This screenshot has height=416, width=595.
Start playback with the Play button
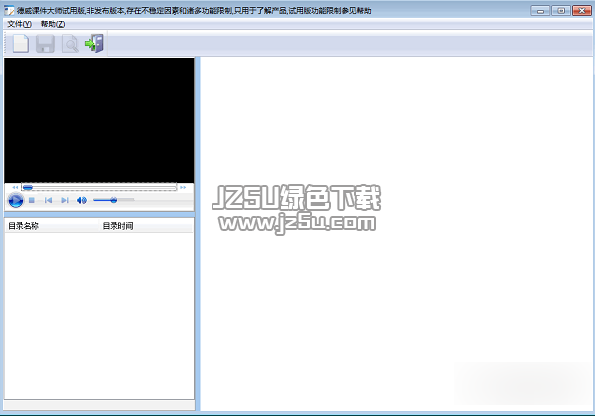16,200
